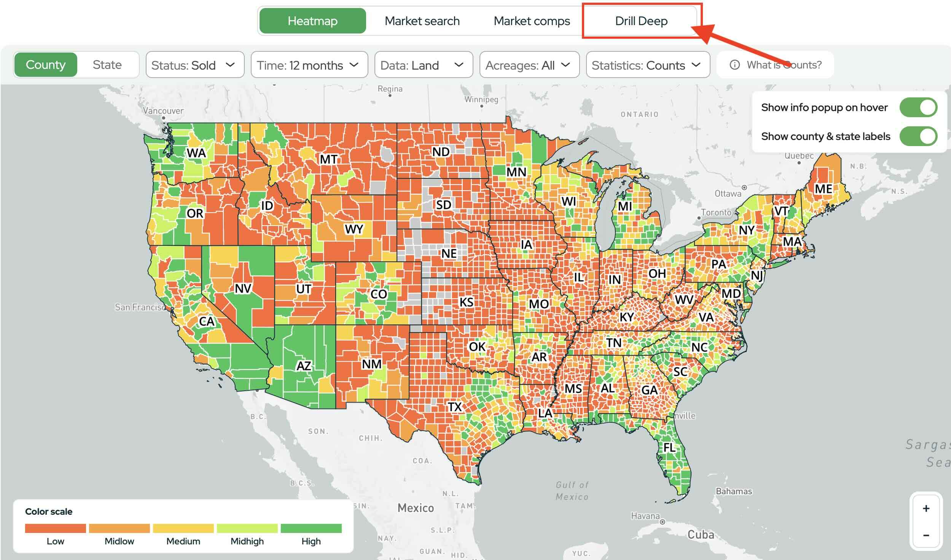Screen dimensions: 951x560
Task: Click the chevron arrow in Statistics dropdown
Action: 696,65
